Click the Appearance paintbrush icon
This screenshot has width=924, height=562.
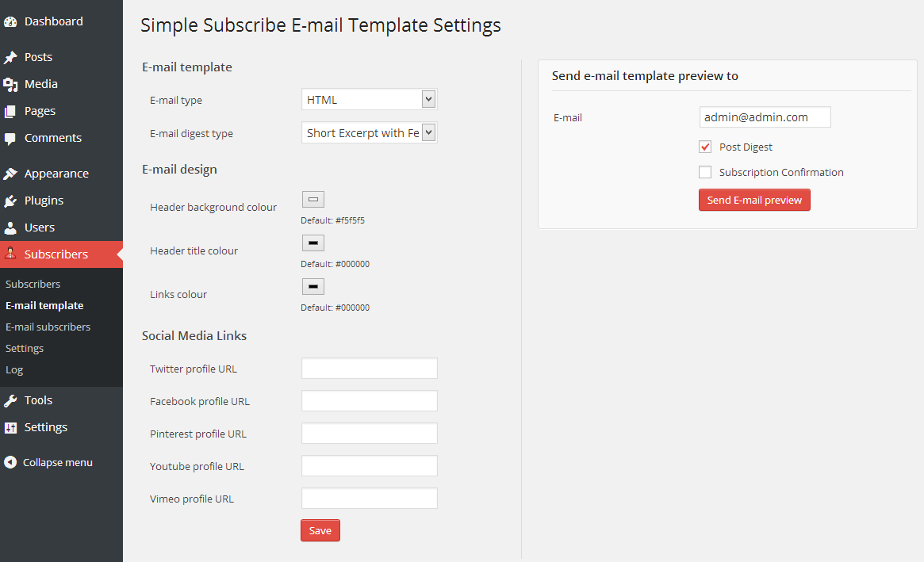[x=10, y=174]
